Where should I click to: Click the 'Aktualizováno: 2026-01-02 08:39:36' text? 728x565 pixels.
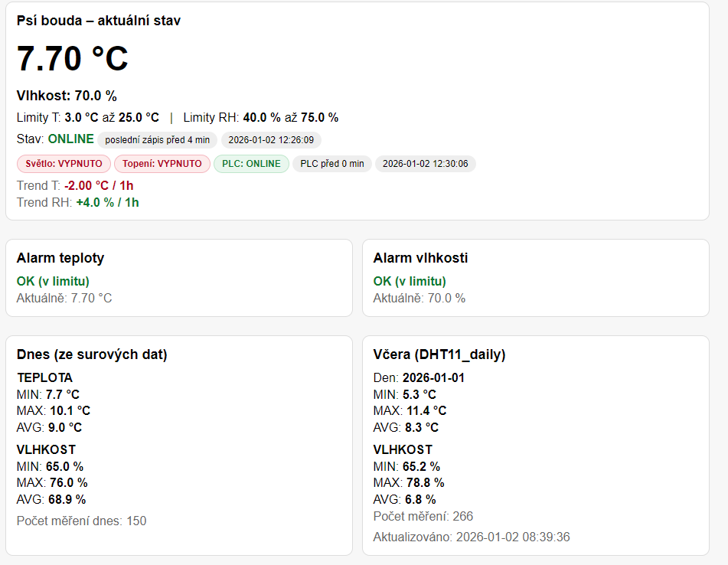[x=472, y=537]
